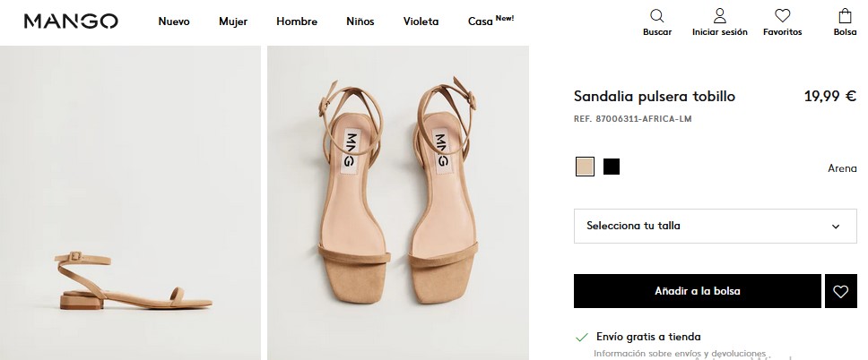Go to the Hombre section
This screenshot has height=360, width=868.
pos(297,21)
